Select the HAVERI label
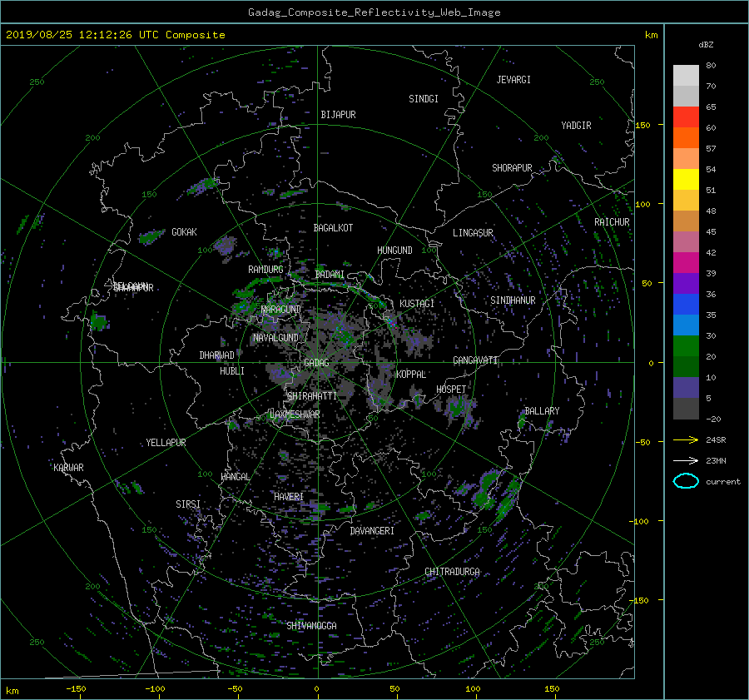The height and width of the screenshot is (700, 749). pyautogui.click(x=289, y=497)
